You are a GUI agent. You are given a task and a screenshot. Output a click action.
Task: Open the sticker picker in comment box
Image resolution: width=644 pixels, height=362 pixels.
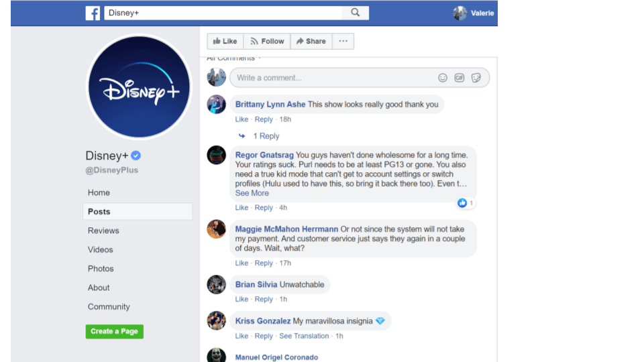tap(476, 78)
